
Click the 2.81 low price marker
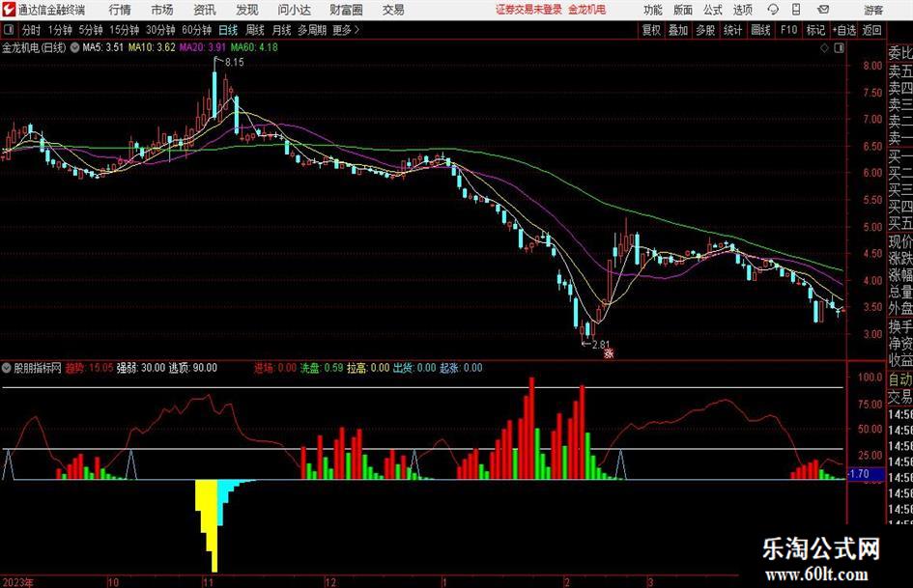pos(600,345)
